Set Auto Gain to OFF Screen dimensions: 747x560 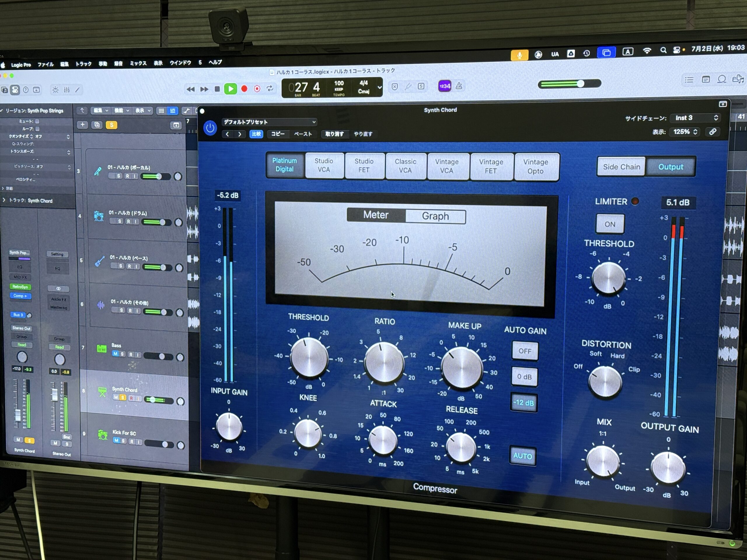point(525,351)
